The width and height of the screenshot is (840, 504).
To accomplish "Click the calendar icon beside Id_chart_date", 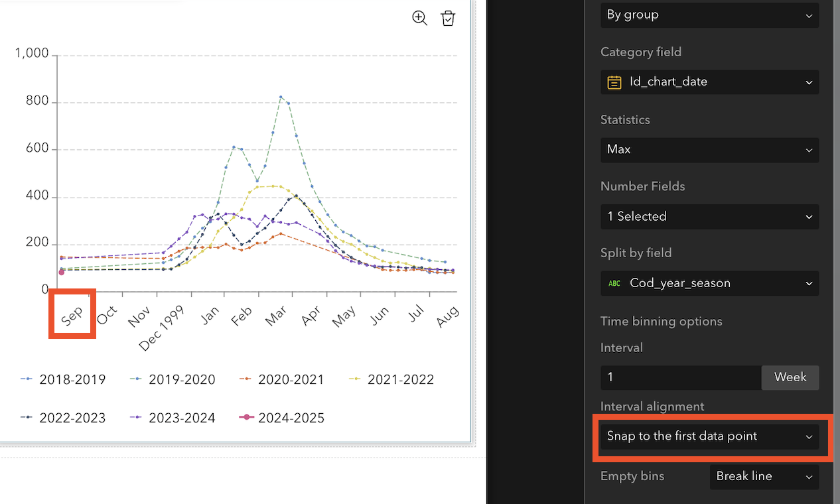I will click(614, 82).
